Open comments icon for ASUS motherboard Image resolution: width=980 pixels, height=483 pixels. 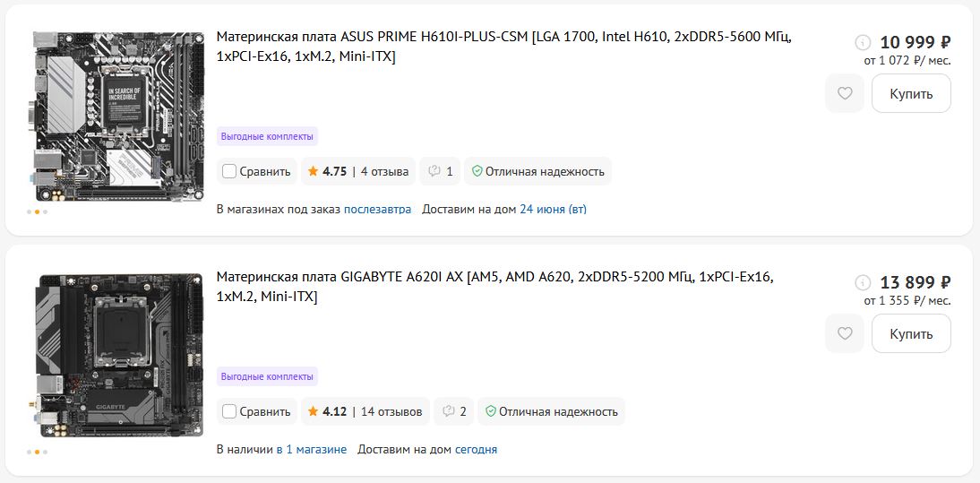click(440, 171)
